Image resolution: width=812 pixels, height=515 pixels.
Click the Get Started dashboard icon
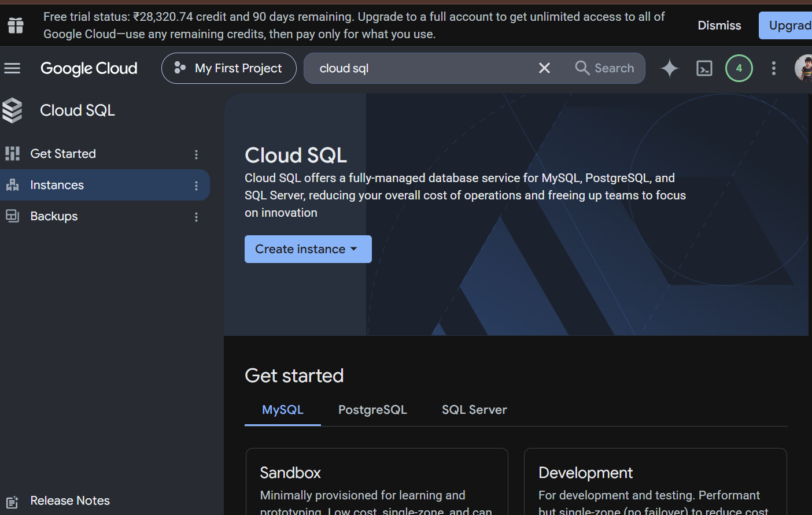point(12,154)
